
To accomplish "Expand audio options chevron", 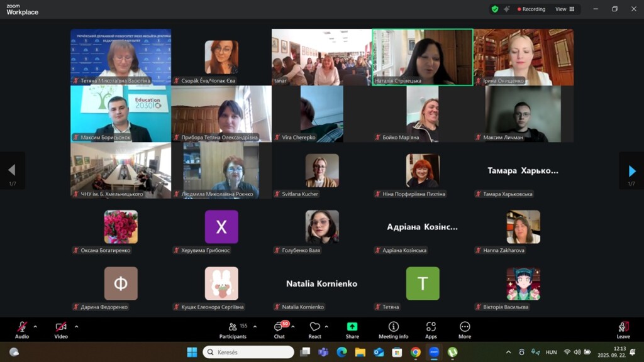I will click(35, 327).
